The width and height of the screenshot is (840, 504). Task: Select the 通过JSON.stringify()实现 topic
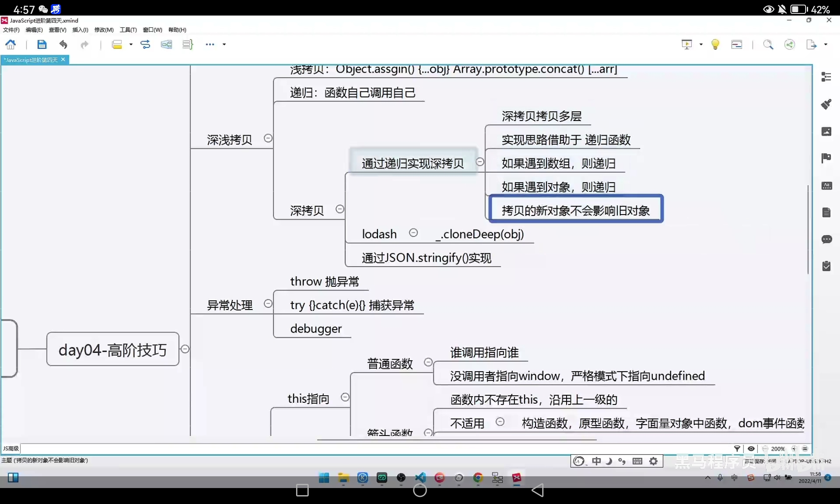pyautogui.click(x=426, y=258)
